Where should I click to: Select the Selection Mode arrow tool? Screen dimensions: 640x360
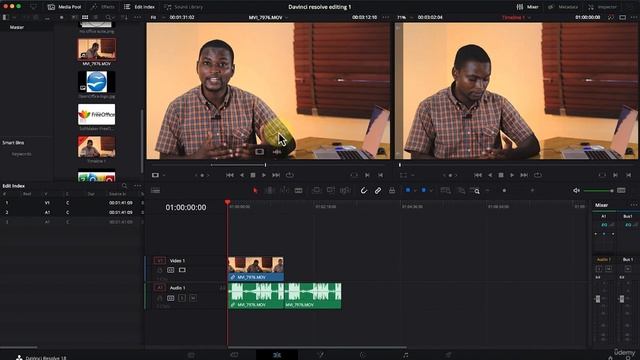(256, 191)
